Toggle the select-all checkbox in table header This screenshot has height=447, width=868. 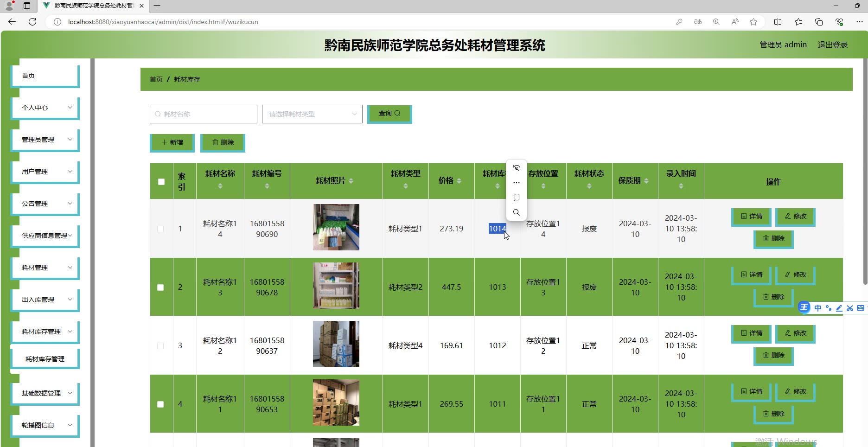(x=161, y=182)
